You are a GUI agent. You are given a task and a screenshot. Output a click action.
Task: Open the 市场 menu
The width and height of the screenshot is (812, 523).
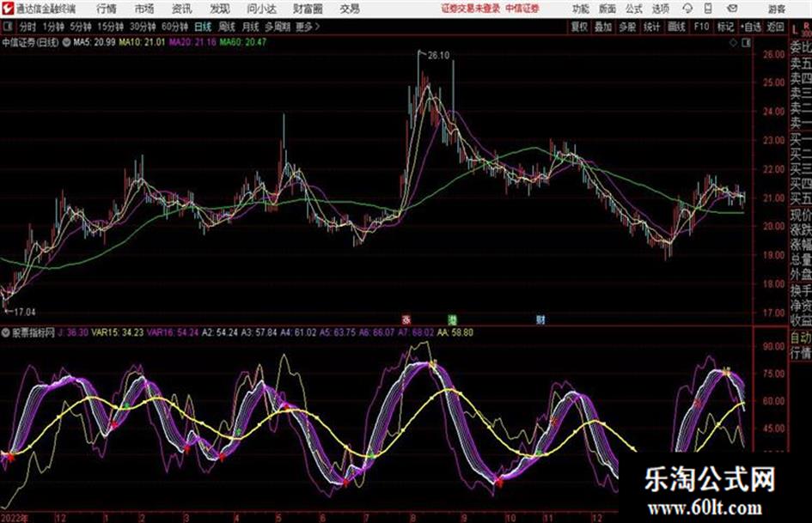144,9
